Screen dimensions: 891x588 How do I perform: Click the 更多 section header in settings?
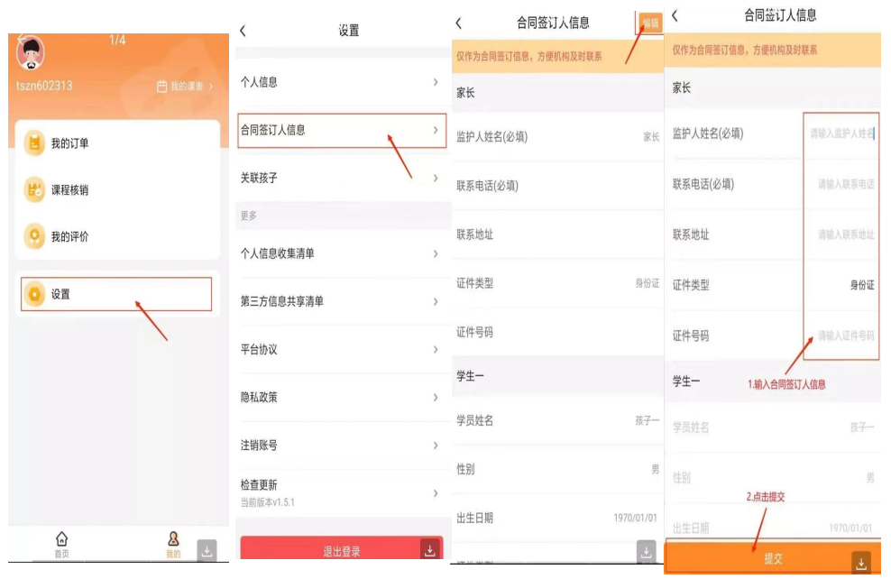[249, 216]
